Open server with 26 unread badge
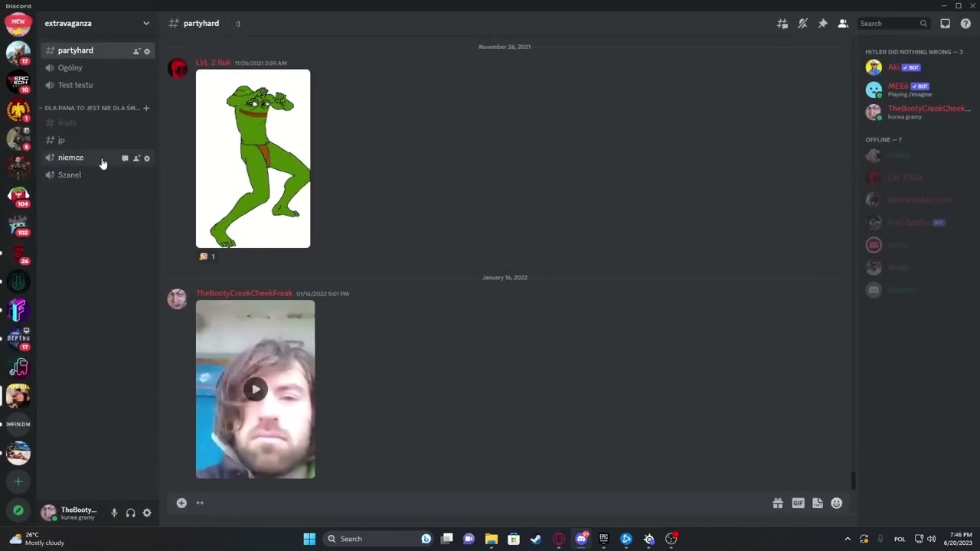 18,253
